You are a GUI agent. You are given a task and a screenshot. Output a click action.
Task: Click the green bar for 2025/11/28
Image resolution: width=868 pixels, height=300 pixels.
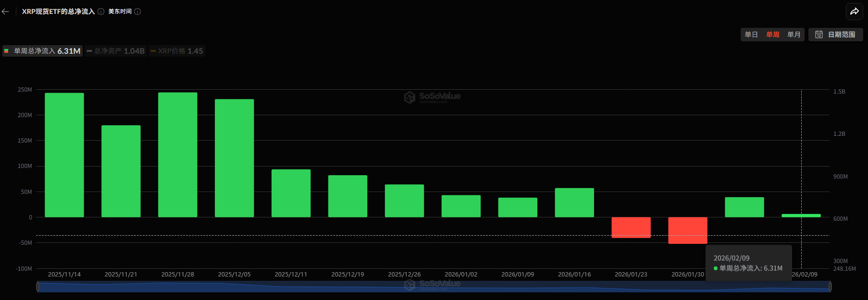(177, 155)
